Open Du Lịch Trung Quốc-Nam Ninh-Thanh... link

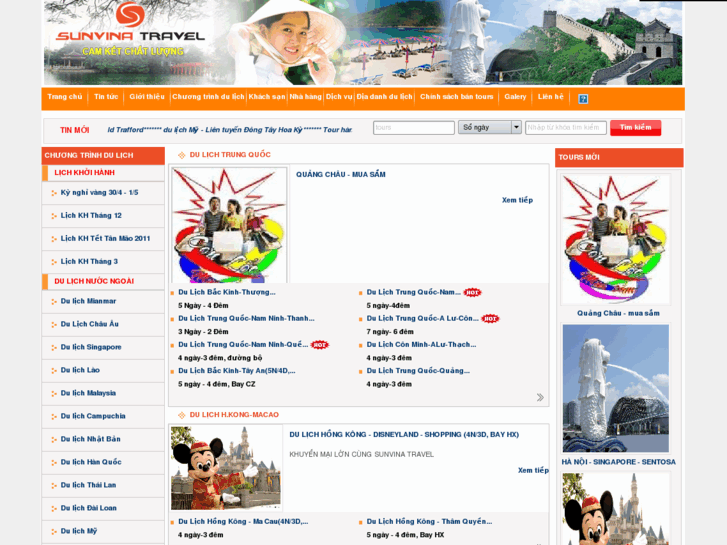(246, 319)
